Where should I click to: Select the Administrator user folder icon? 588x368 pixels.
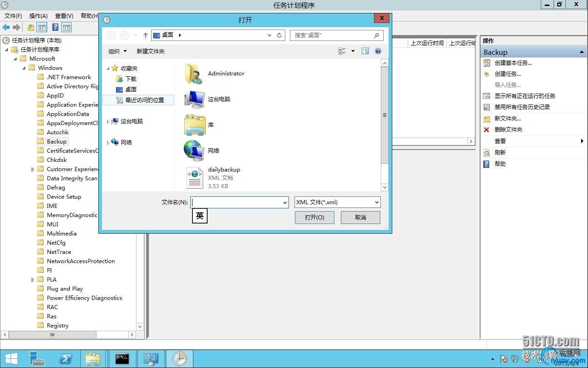coord(194,74)
